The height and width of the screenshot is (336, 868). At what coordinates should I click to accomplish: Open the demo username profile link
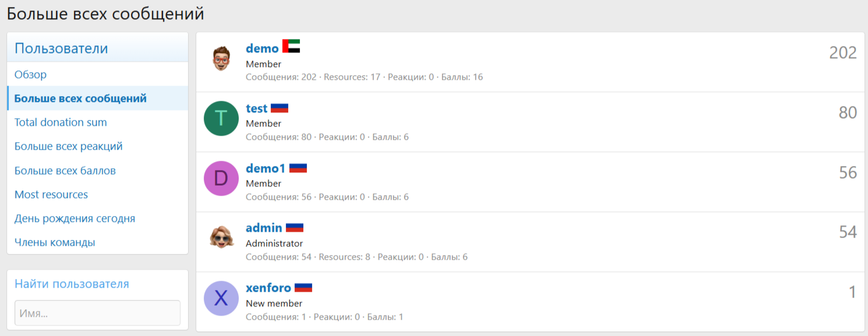pos(262,48)
